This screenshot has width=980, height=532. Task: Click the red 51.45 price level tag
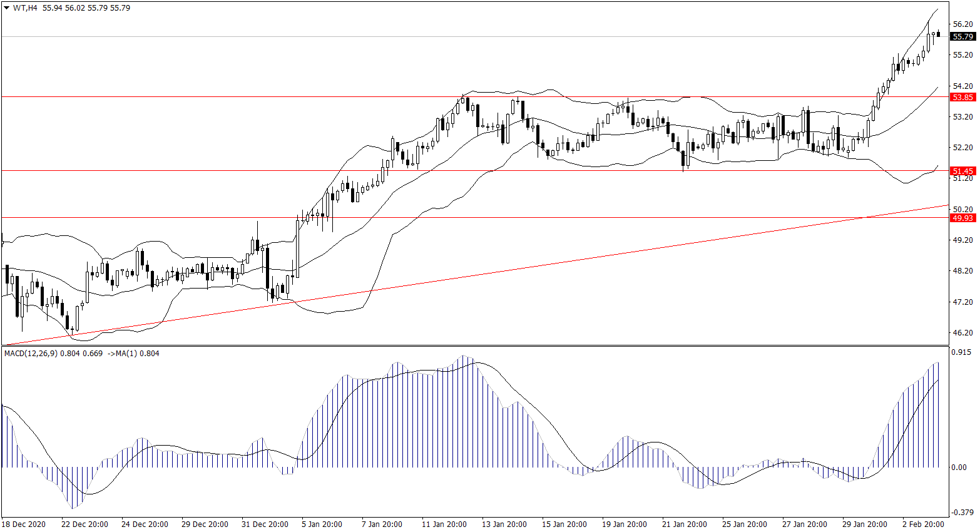[x=962, y=171]
